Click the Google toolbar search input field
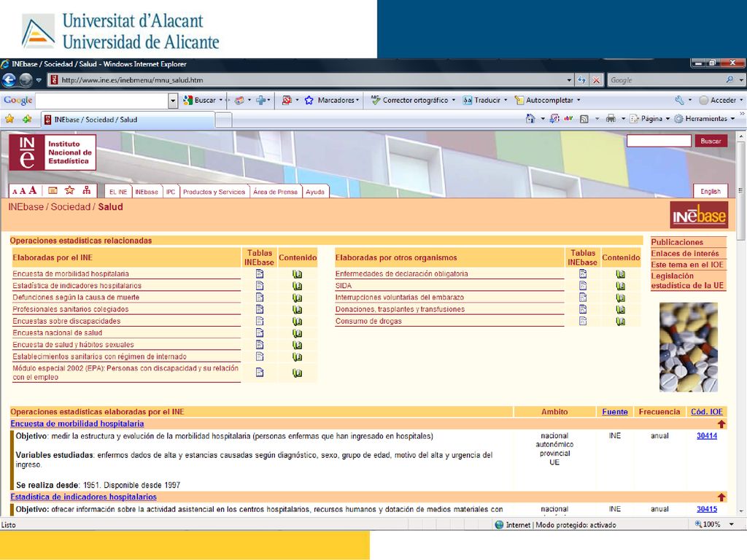Image resolution: width=747 pixels, height=560 pixels. 101,101
